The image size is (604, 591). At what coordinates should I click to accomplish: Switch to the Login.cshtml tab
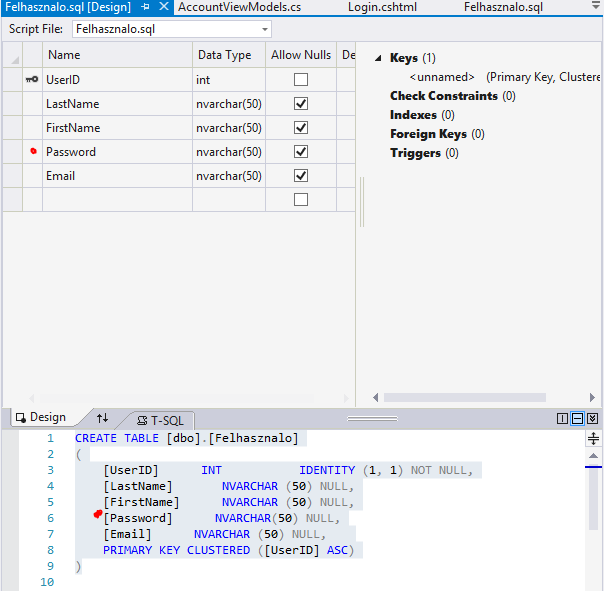click(382, 7)
